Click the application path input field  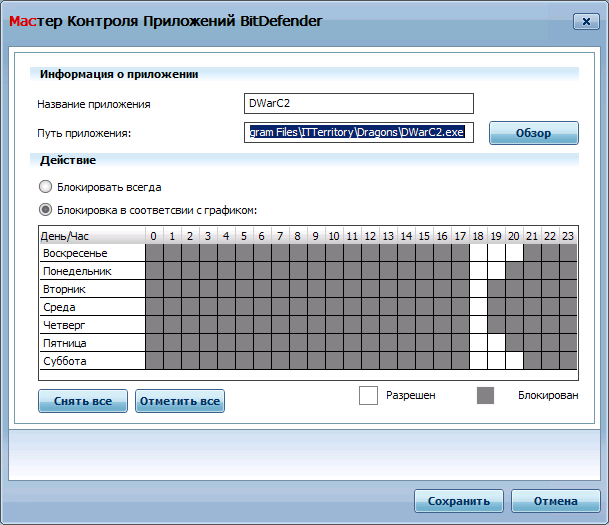359,132
